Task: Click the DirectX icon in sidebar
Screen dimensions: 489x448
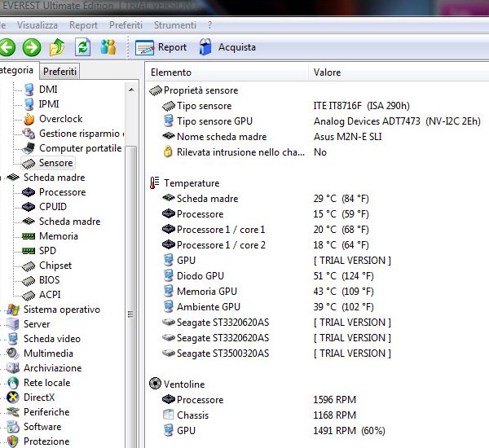Action: pos(13,397)
